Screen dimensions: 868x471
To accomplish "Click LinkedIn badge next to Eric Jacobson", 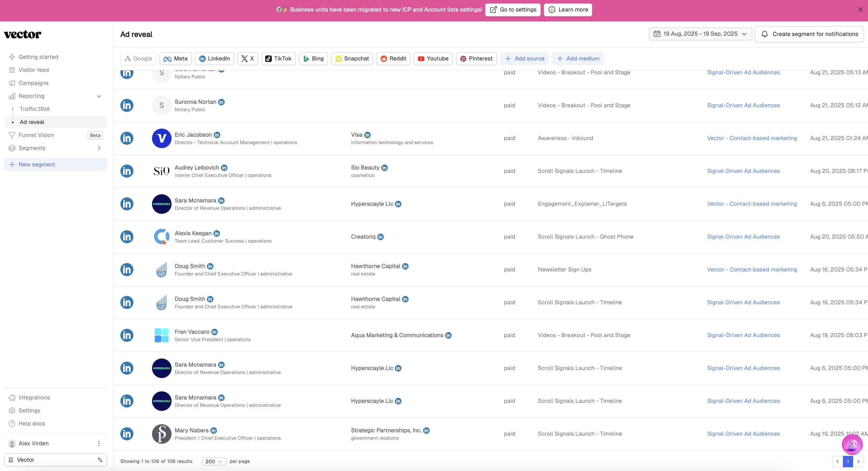I will (x=217, y=135).
